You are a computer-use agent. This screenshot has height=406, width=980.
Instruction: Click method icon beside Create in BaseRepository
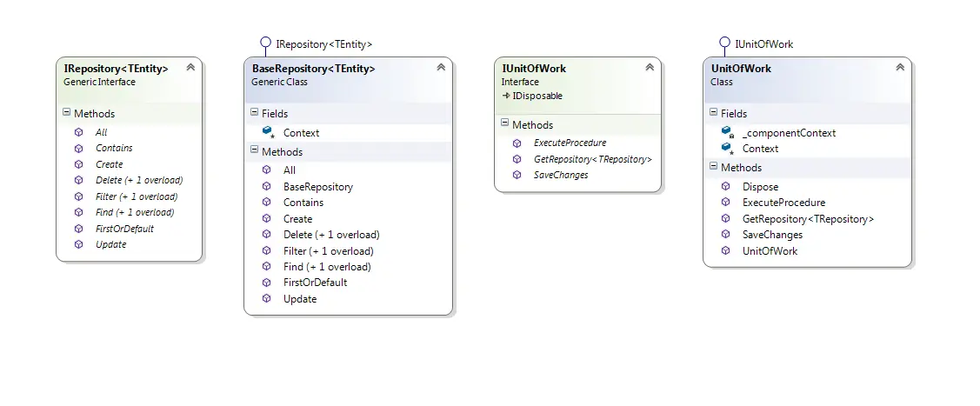267,218
